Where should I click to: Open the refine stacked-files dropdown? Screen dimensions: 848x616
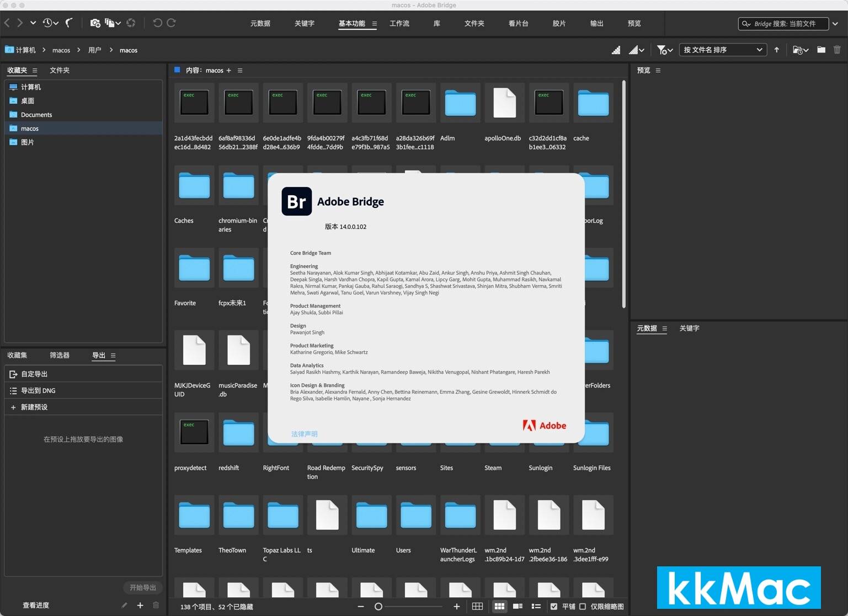pos(113,23)
